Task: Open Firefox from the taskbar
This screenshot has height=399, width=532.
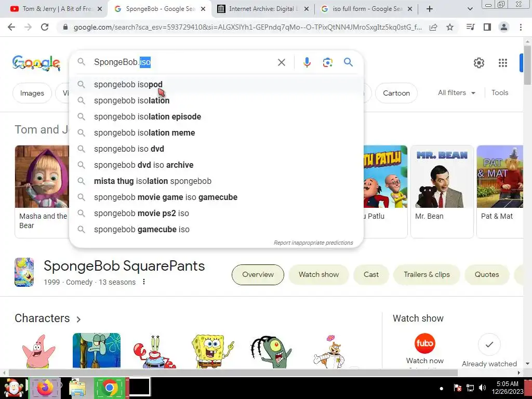Action: [45, 388]
